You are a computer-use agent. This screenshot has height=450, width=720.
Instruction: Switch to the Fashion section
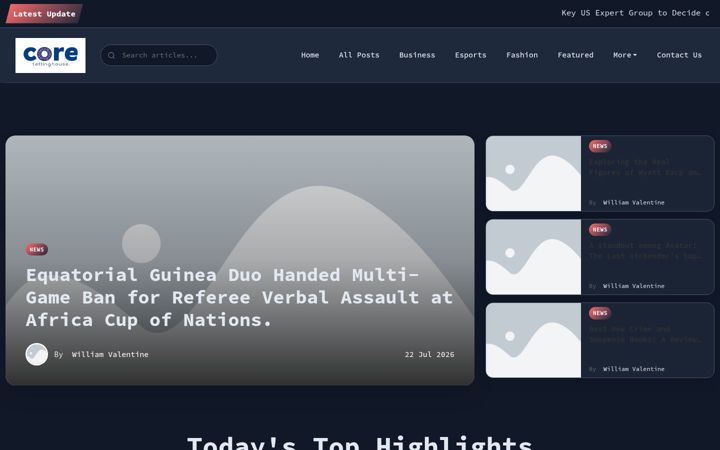tap(522, 55)
